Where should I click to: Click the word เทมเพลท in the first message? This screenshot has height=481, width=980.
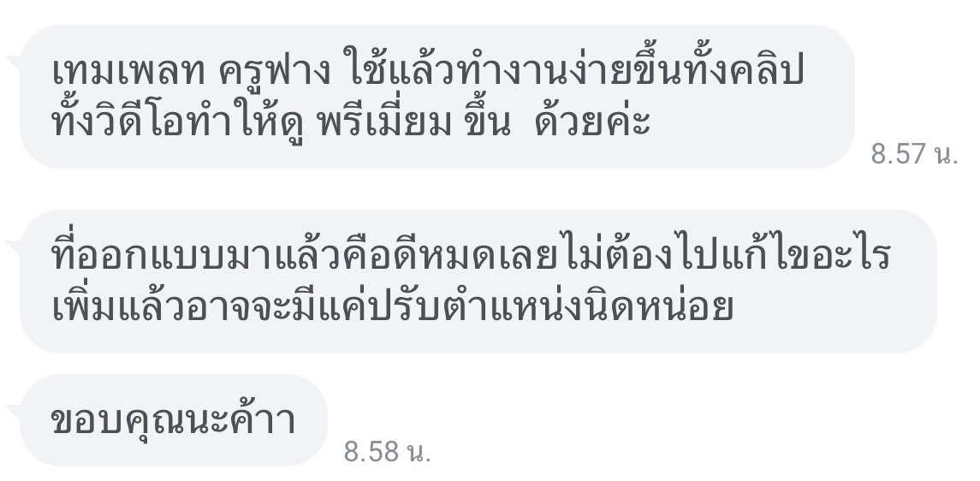(x=128, y=73)
